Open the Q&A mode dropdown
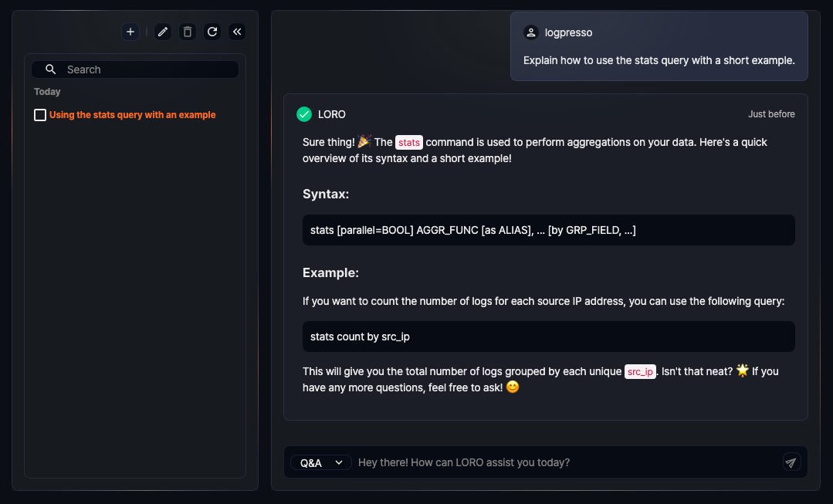This screenshot has height=504, width=833. coord(320,462)
